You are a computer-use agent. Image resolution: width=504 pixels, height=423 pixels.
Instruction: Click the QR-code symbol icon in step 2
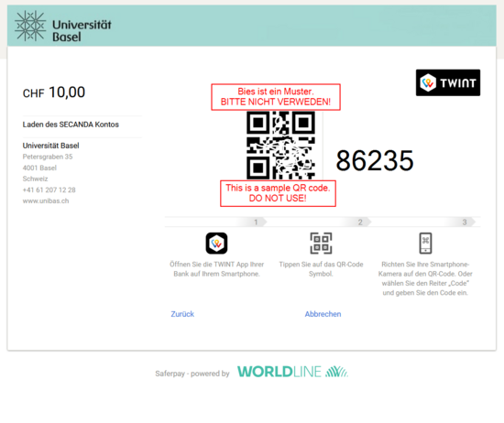pyautogui.click(x=321, y=244)
